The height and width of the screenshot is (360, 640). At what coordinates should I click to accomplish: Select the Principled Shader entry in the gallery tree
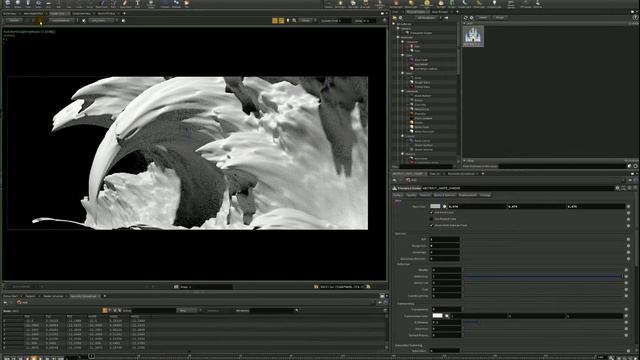[421, 33]
